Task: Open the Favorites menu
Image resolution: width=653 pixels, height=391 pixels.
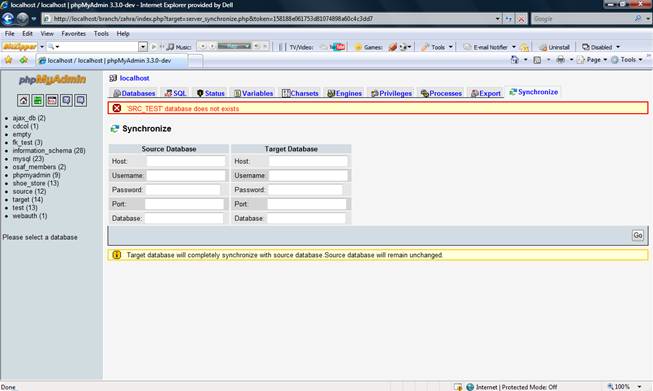Action: pyautogui.click(x=73, y=33)
